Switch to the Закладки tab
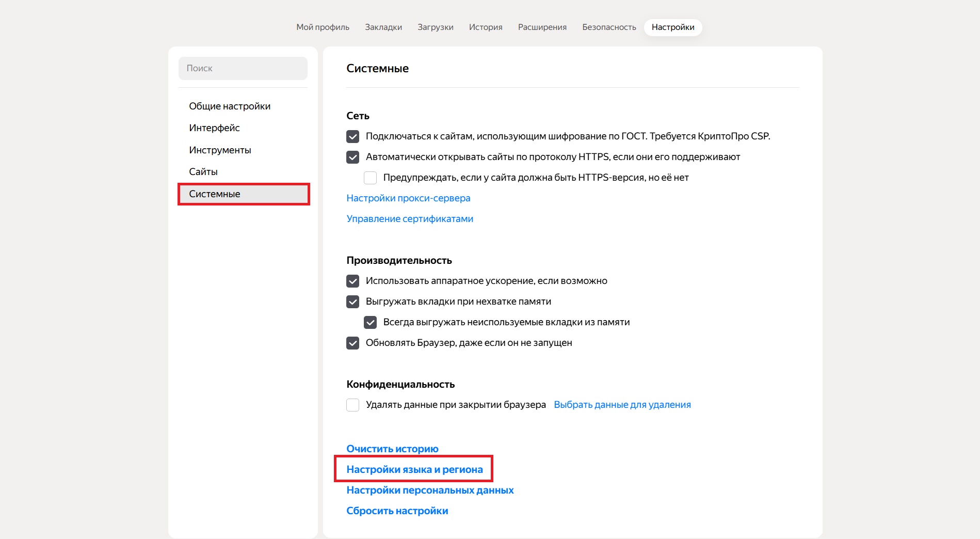Image resolution: width=980 pixels, height=539 pixels. [383, 27]
